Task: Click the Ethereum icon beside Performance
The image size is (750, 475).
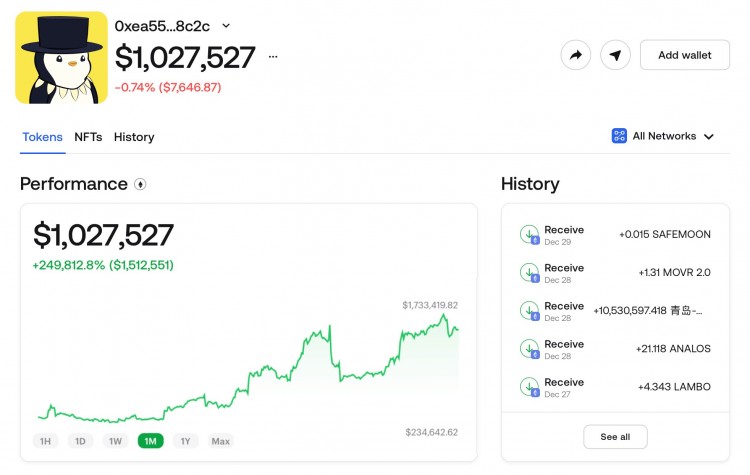Action: click(140, 184)
